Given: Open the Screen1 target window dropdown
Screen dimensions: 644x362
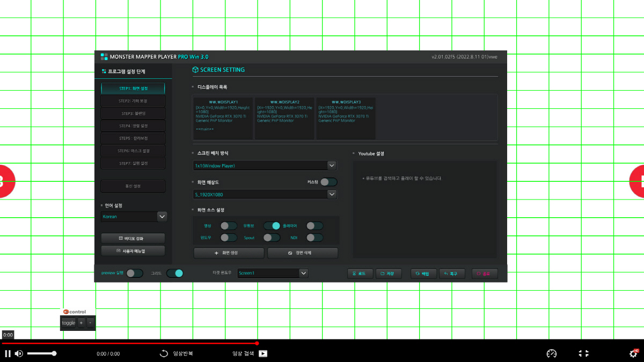Looking at the screenshot, I should coord(273,273).
